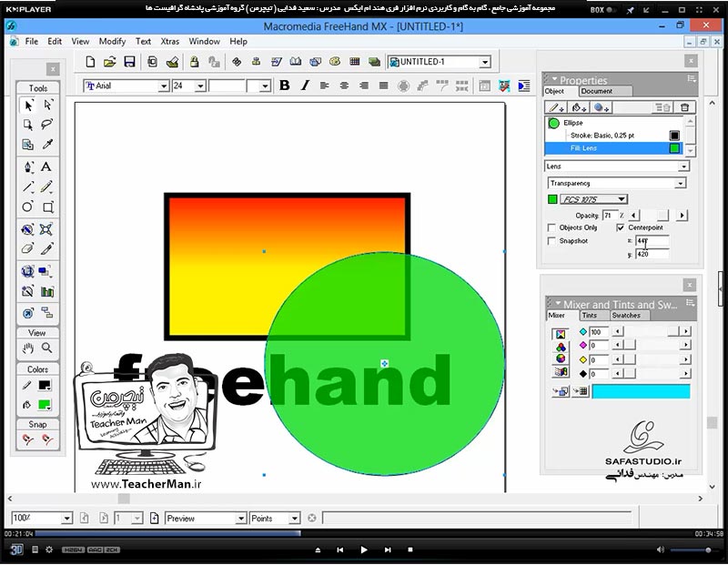The height and width of the screenshot is (565, 728).
Task: Click KMPlayer stop button
Action: 410,550
